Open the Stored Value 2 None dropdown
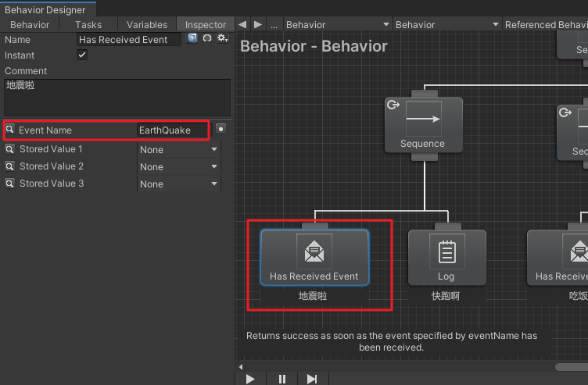Screen dimensions: 588x385 click(x=179, y=166)
